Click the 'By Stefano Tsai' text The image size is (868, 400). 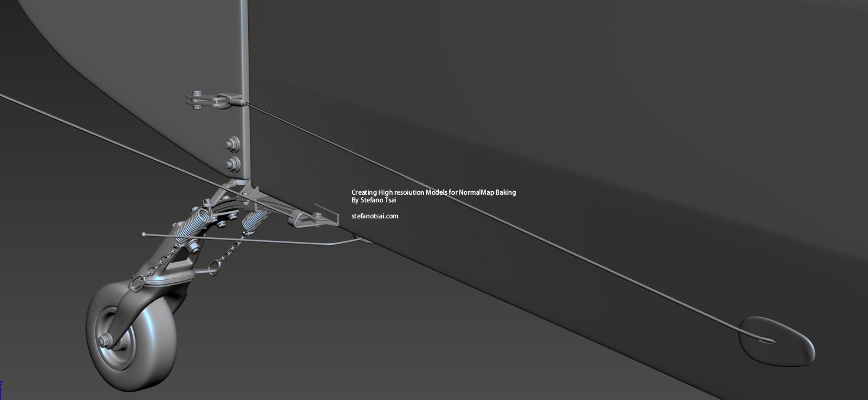pyautogui.click(x=374, y=200)
